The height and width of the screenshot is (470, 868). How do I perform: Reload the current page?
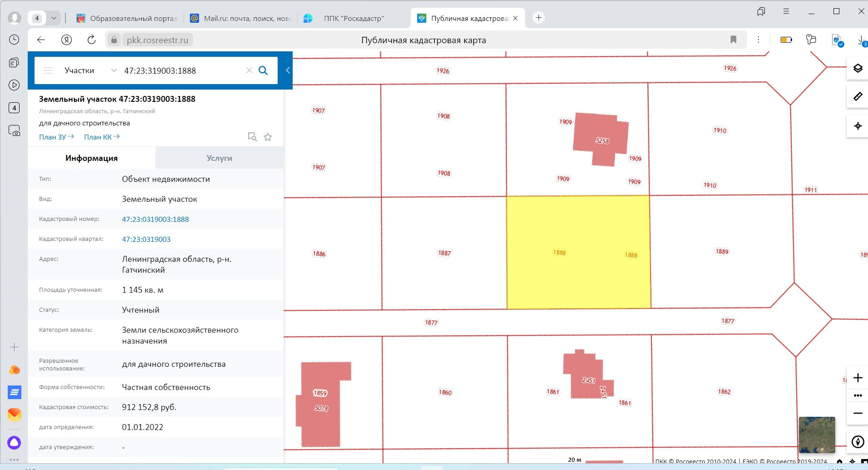91,40
